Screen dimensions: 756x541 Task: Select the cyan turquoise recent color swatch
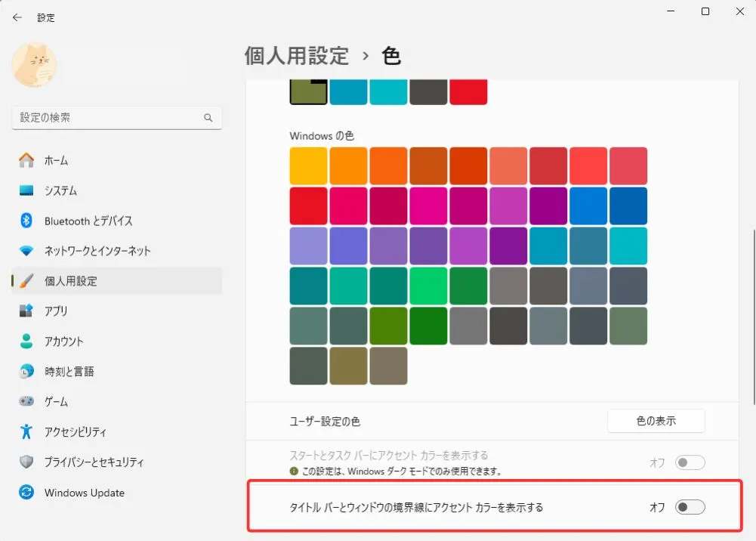pyautogui.click(x=388, y=91)
